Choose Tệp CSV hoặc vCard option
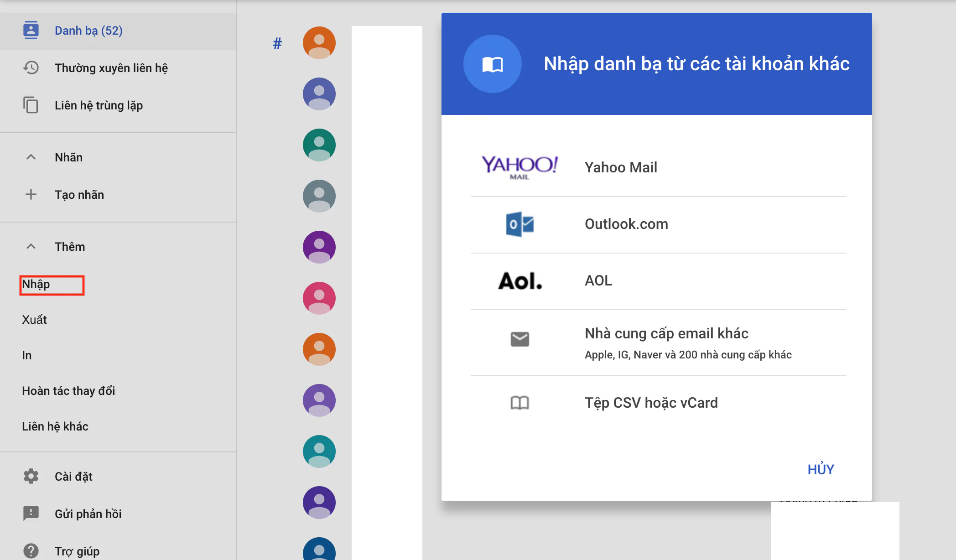 (658, 403)
